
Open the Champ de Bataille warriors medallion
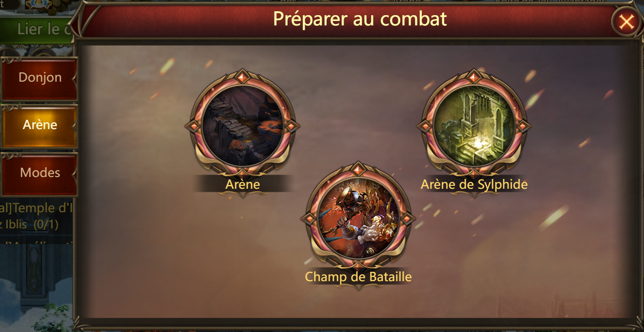tap(358, 219)
